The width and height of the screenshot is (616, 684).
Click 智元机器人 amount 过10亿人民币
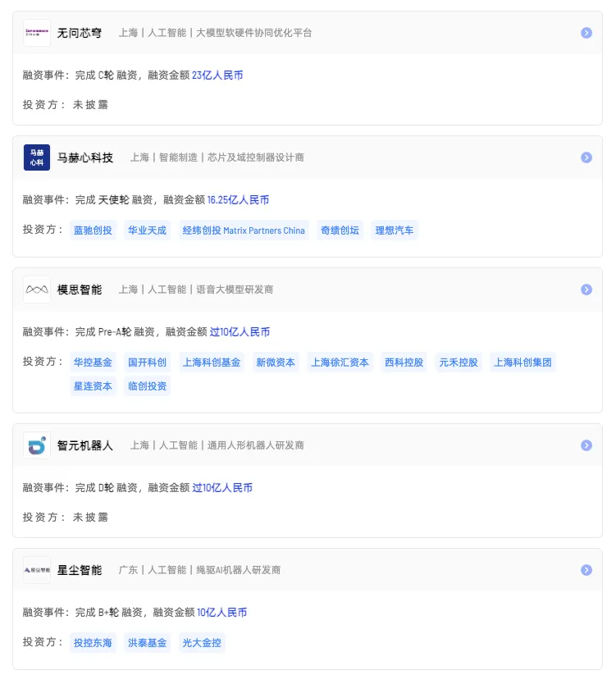[x=222, y=488]
